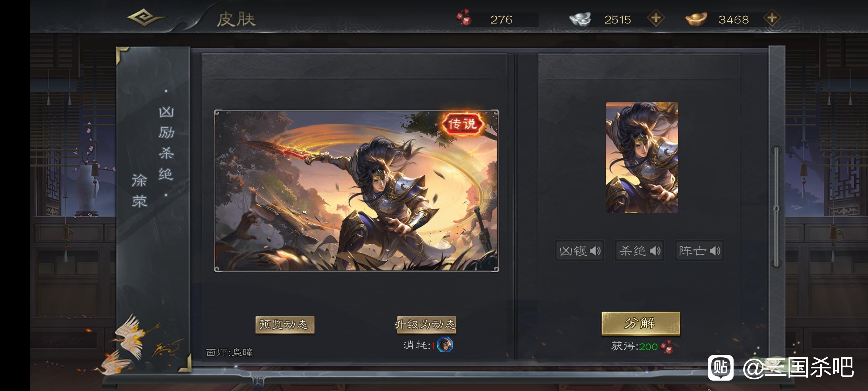Play the 阵亡 voice line
The width and height of the screenshot is (868, 391).
[699, 251]
